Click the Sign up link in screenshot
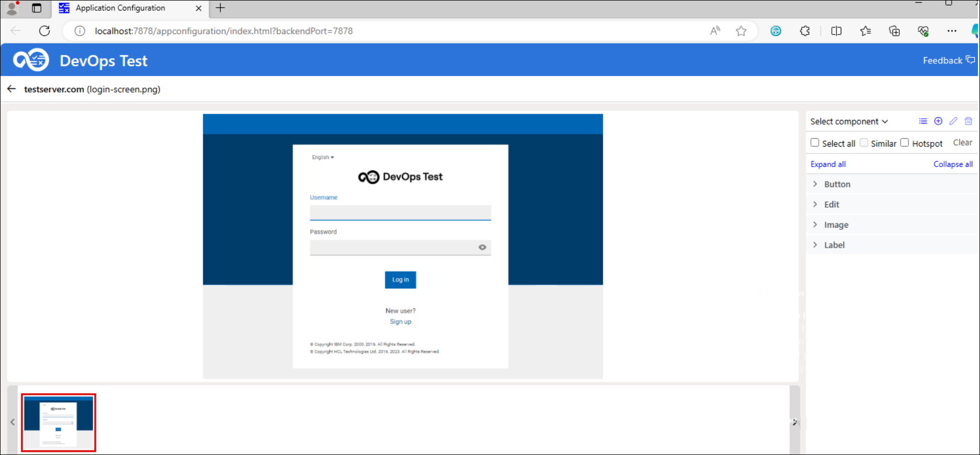Viewport: 980px width, 455px height. [x=401, y=321]
